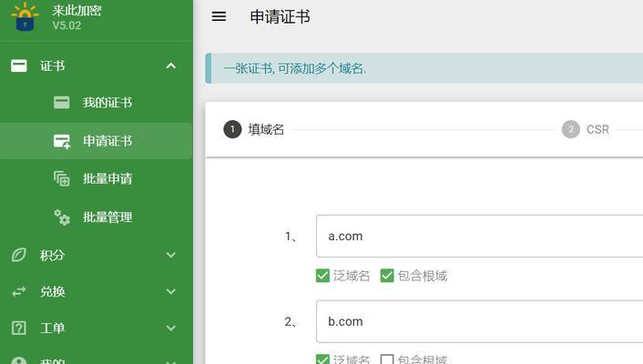
Task: Click the 工单 question mark icon
Action: tap(19, 328)
